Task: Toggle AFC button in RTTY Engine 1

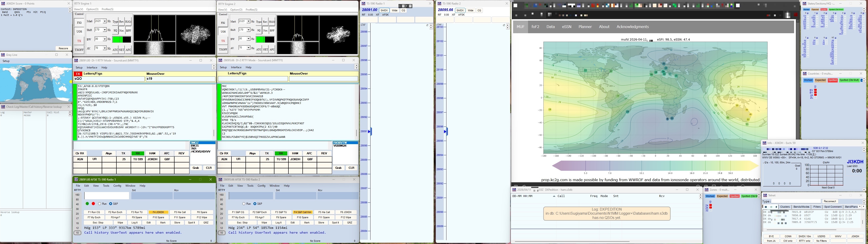Action: click(x=128, y=49)
